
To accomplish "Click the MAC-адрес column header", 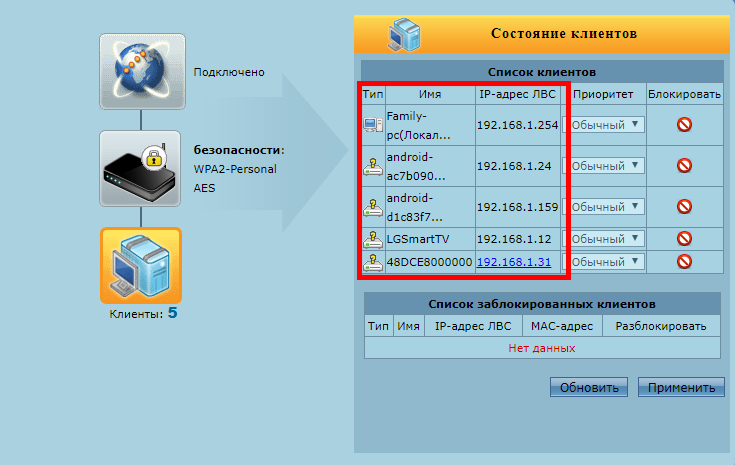I will 562,326.
